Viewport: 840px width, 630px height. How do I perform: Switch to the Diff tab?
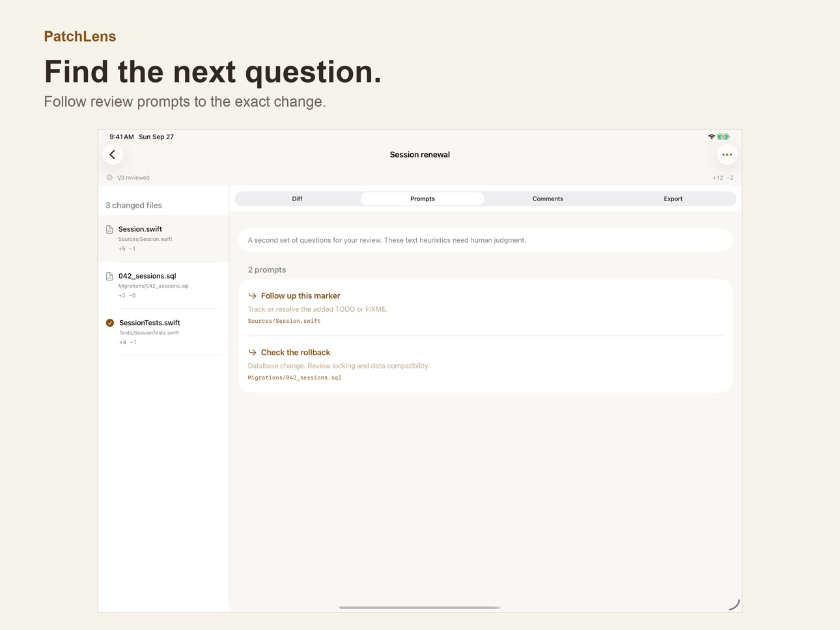click(x=297, y=199)
